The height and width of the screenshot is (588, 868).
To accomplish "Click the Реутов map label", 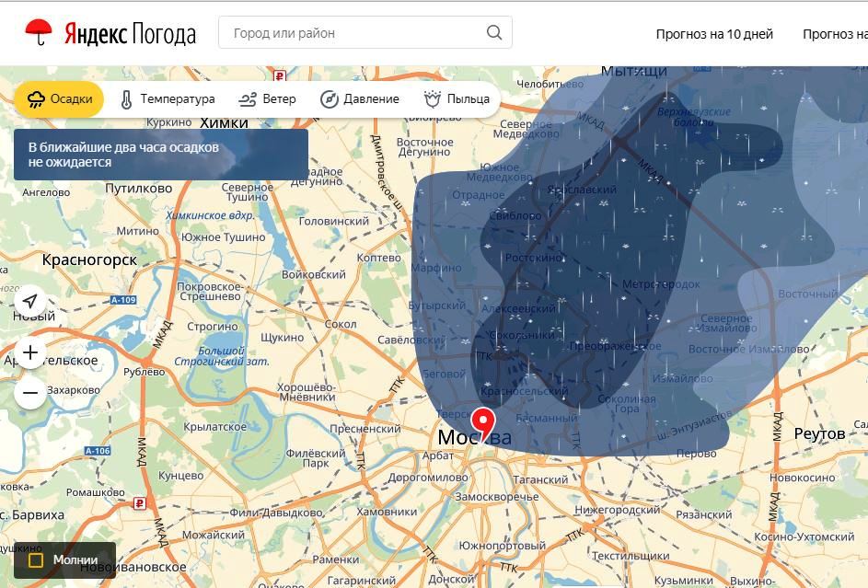I will (819, 433).
